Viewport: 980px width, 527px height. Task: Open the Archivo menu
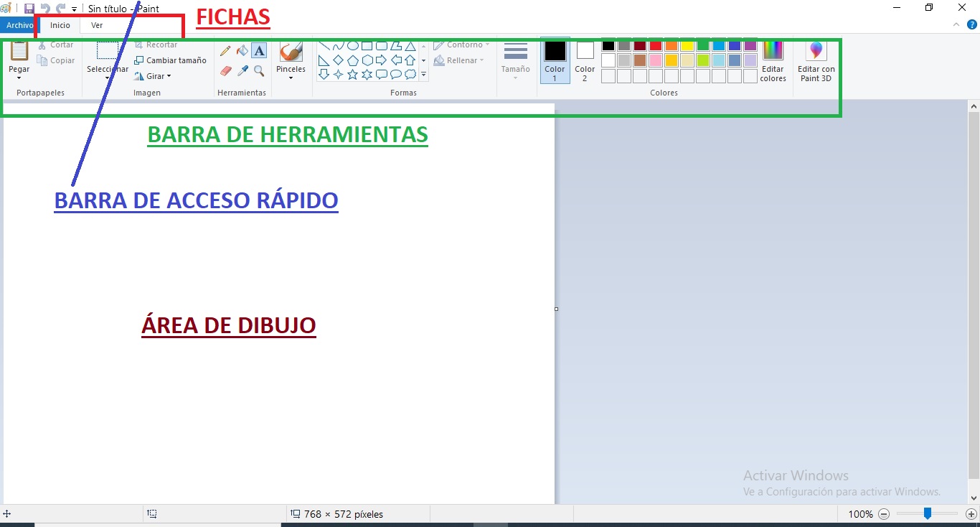(x=19, y=24)
